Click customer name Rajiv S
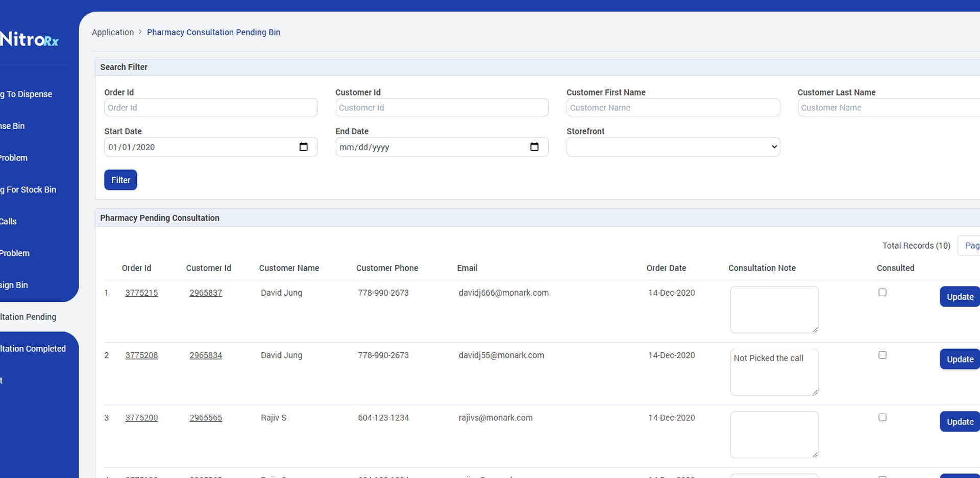Screen dimensions: 980x478 (x=274, y=417)
